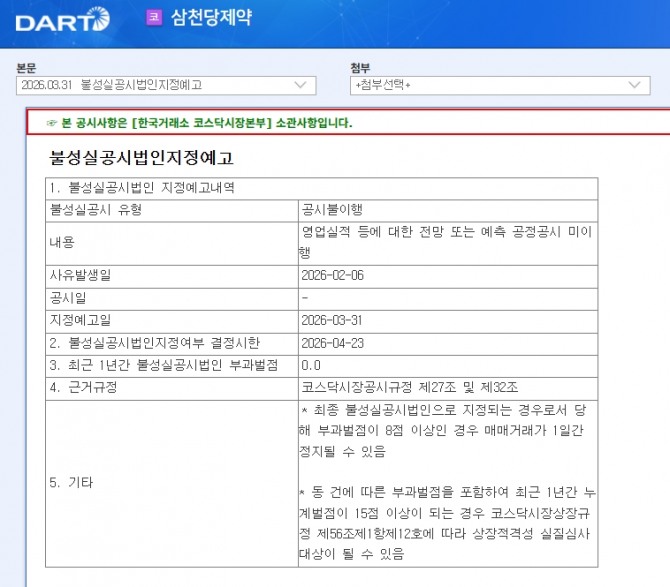The width and height of the screenshot is (670, 587).
Task: Click the '공시일' label cell
Action: pos(172,299)
